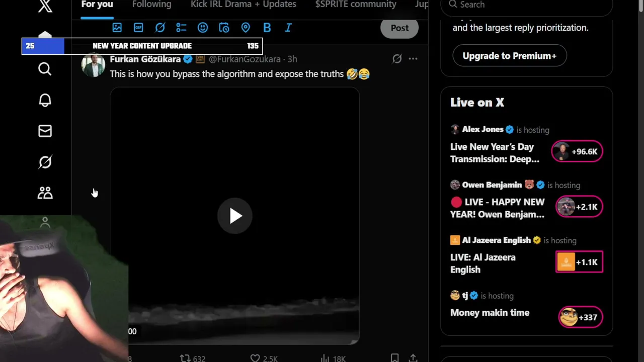This screenshot has width=644, height=362.
Task: Apply italic formatting in composer
Action: pyautogui.click(x=288, y=28)
